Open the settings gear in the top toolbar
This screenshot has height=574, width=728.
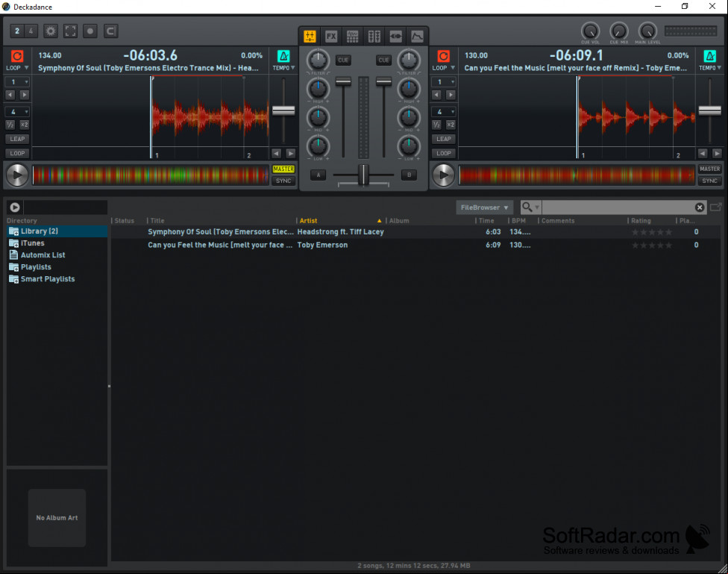51,31
